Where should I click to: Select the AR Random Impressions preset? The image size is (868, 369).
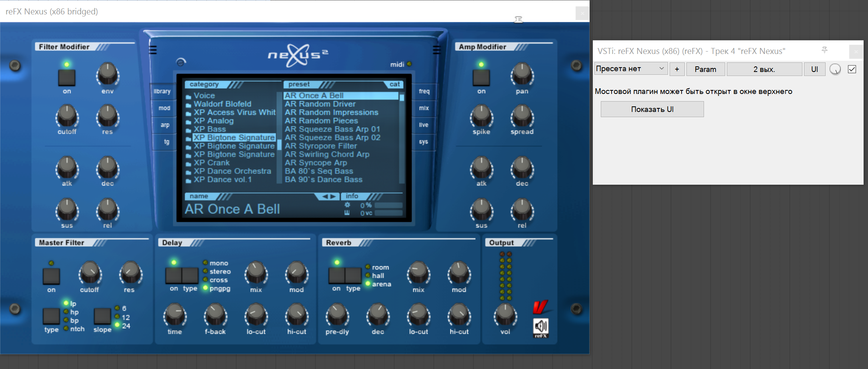click(331, 112)
